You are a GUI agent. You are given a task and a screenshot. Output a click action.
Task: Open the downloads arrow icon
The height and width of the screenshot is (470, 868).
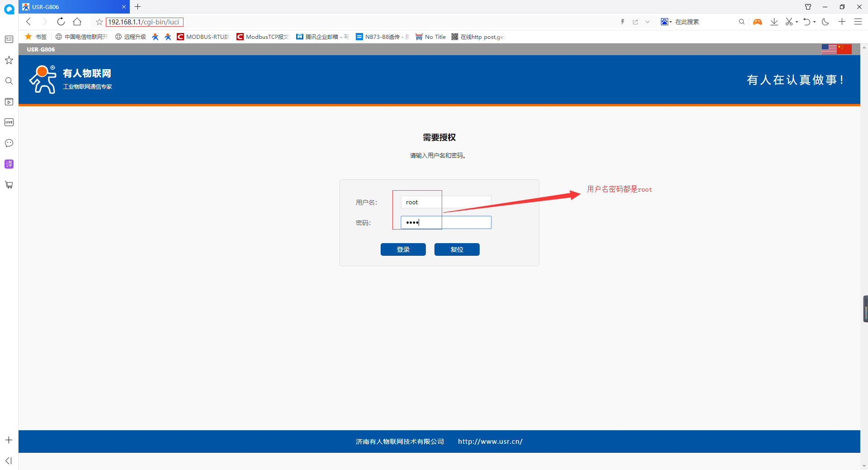pyautogui.click(x=774, y=22)
